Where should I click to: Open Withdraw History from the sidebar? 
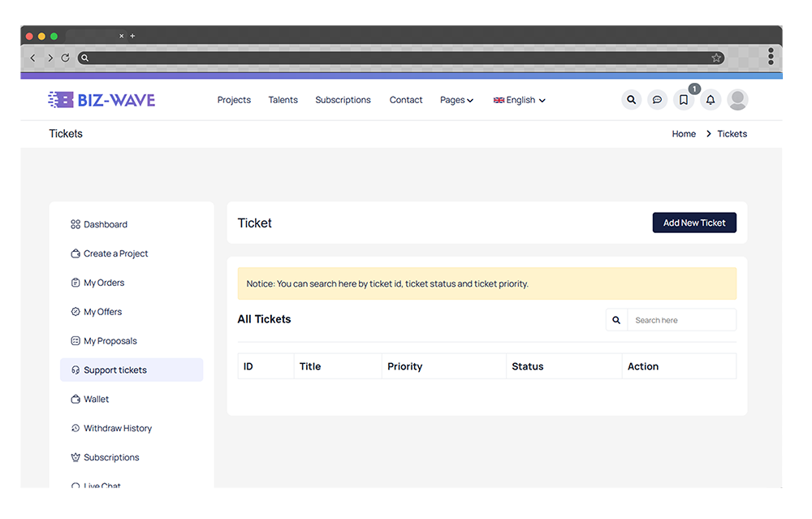point(117,428)
